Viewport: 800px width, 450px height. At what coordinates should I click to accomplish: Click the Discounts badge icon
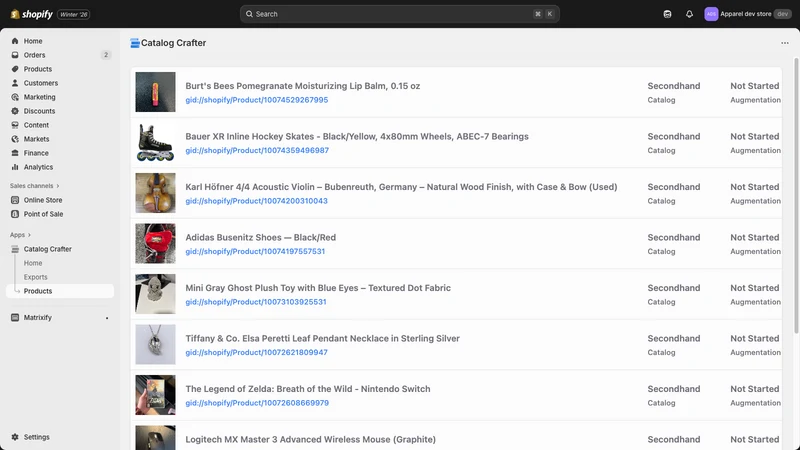click(x=15, y=111)
